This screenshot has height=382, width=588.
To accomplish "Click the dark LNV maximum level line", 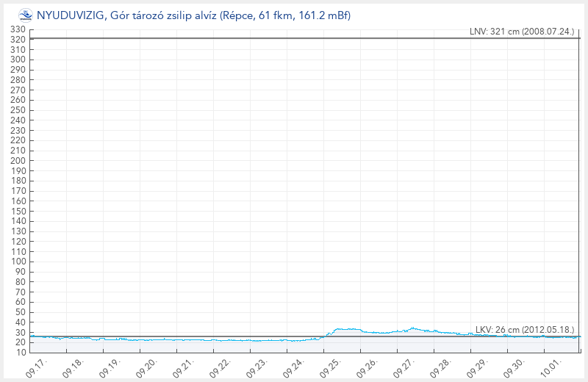I will click(x=294, y=38).
